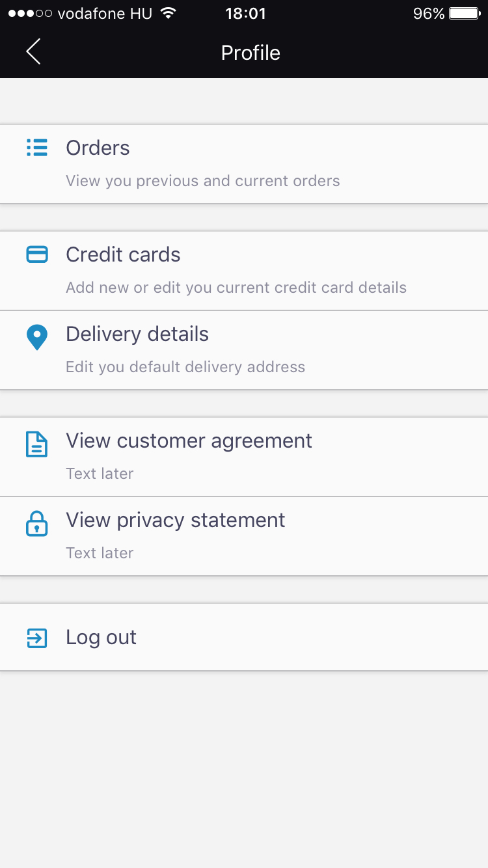Screen dimensions: 488x868
Task: Open Credit cards settings
Action: [123, 255]
